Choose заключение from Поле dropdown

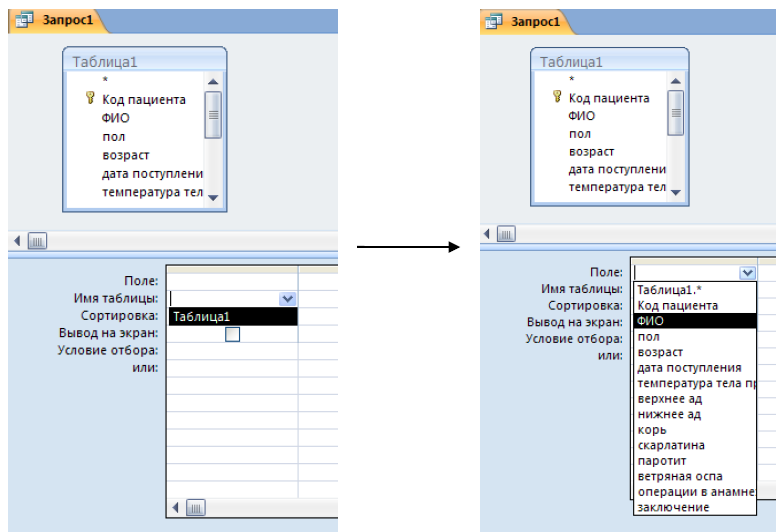695,507
